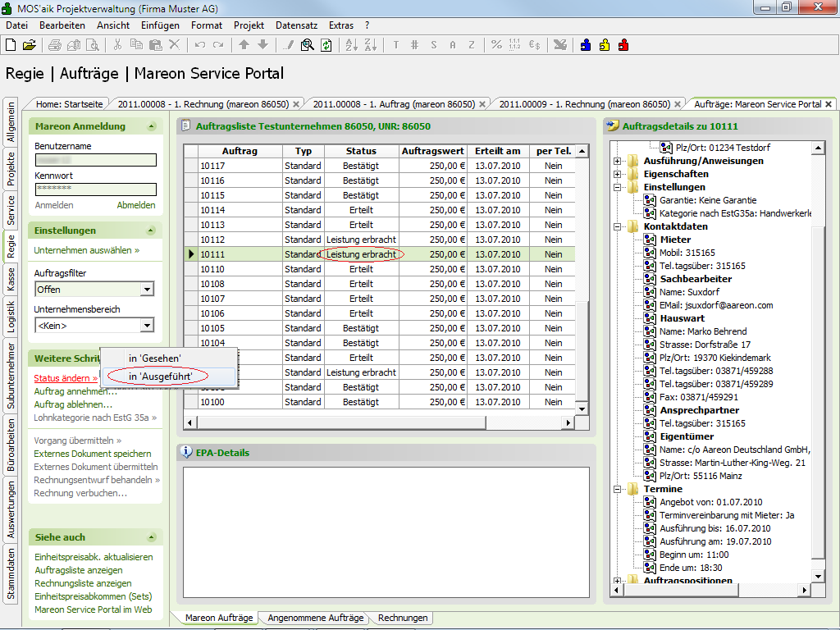Click the green refresh document icon
Screen dimensions: 840x630
326,45
